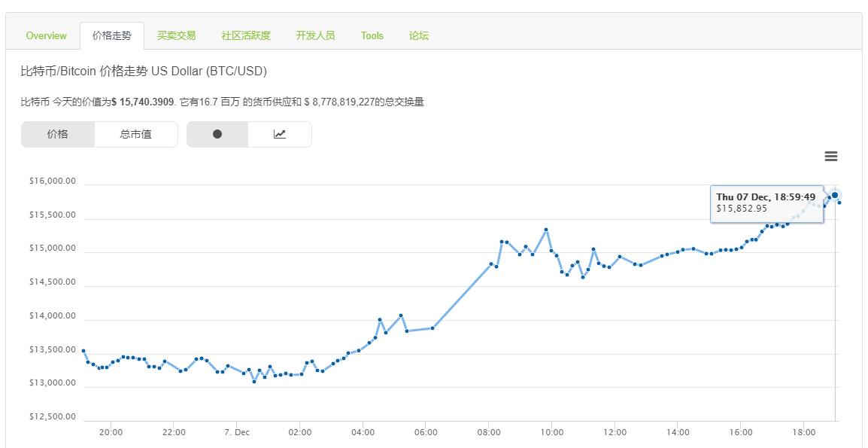The image size is (868, 448).
Task: Click the $13,500.00 y-axis label
Action: (52, 350)
